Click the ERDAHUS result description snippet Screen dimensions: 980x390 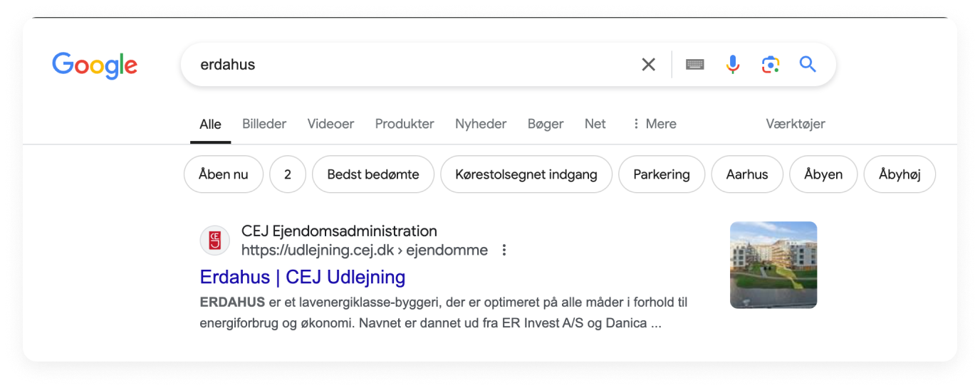(444, 313)
